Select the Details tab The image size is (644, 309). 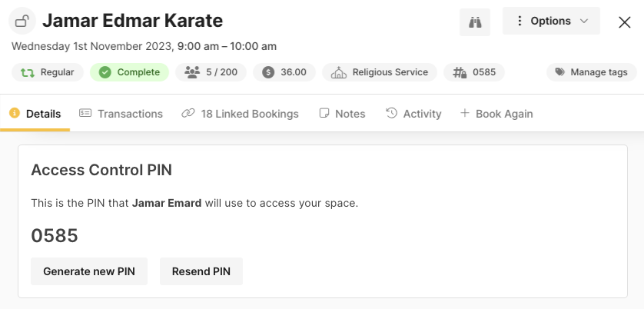(x=35, y=114)
